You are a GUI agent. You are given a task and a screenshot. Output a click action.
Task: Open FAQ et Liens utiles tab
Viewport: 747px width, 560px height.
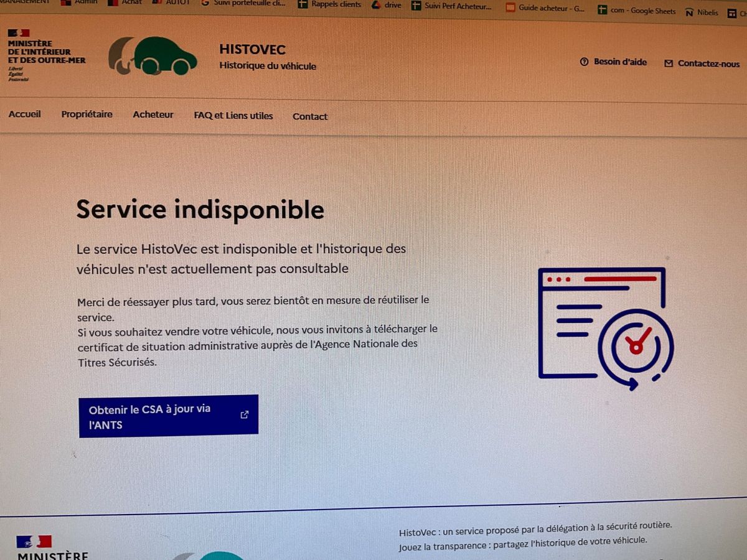click(x=233, y=116)
